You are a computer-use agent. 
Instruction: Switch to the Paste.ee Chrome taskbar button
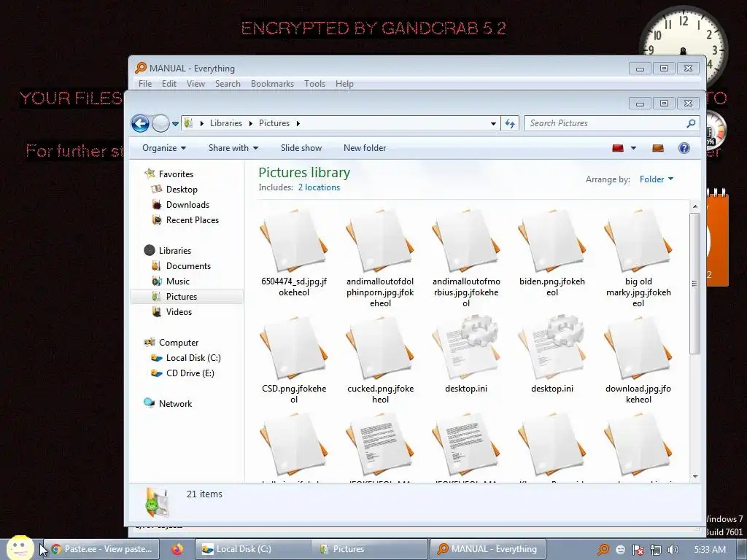click(102, 549)
